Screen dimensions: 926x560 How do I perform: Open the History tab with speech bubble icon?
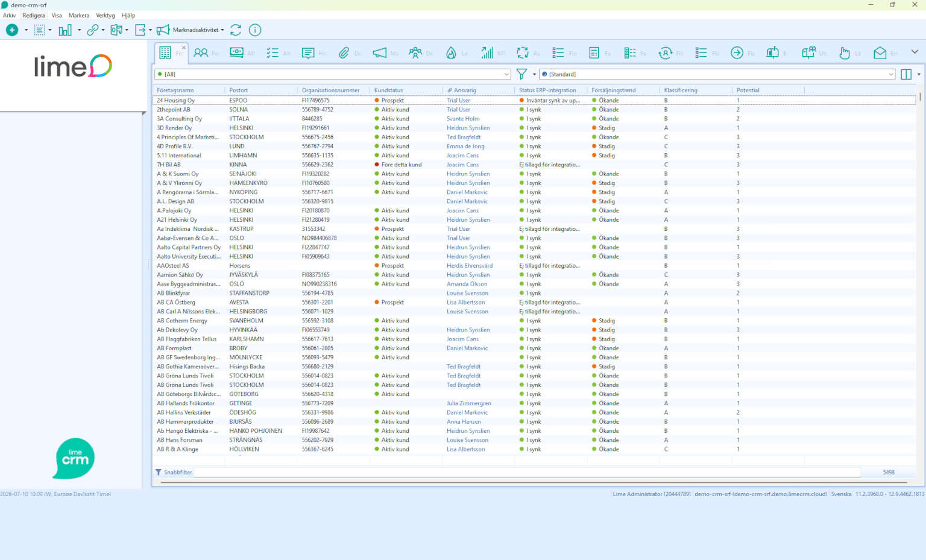click(x=313, y=52)
